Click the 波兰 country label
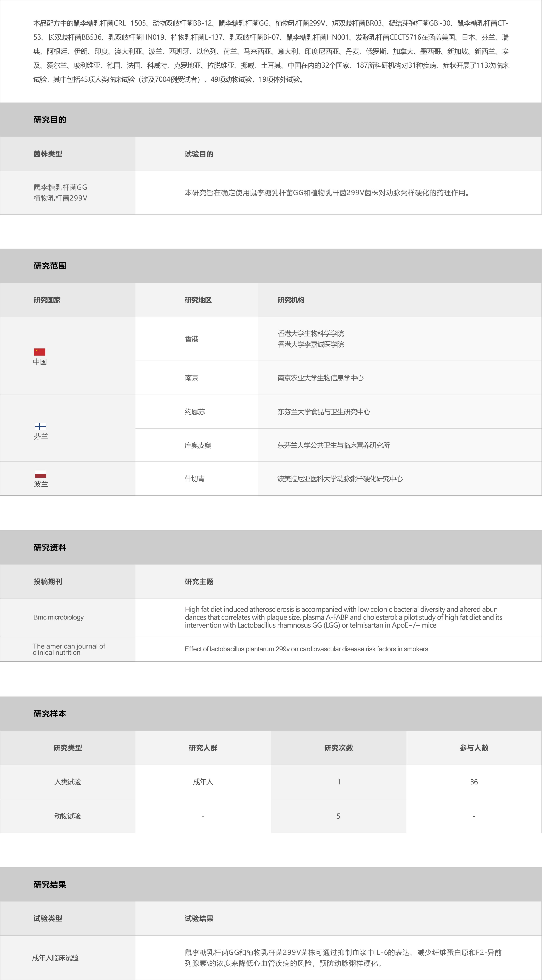The height and width of the screenshot is (980, 542). [x=41, y=484]
